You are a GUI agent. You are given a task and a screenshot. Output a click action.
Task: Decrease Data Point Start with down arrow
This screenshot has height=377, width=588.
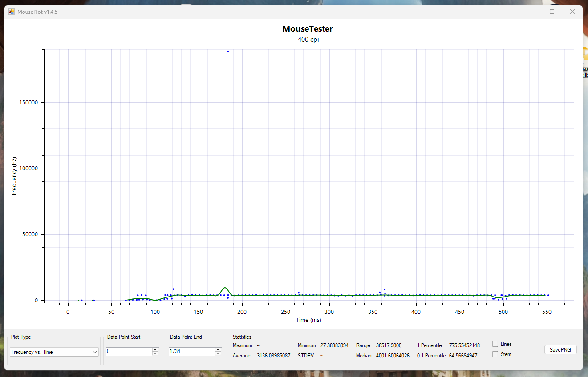155,353
